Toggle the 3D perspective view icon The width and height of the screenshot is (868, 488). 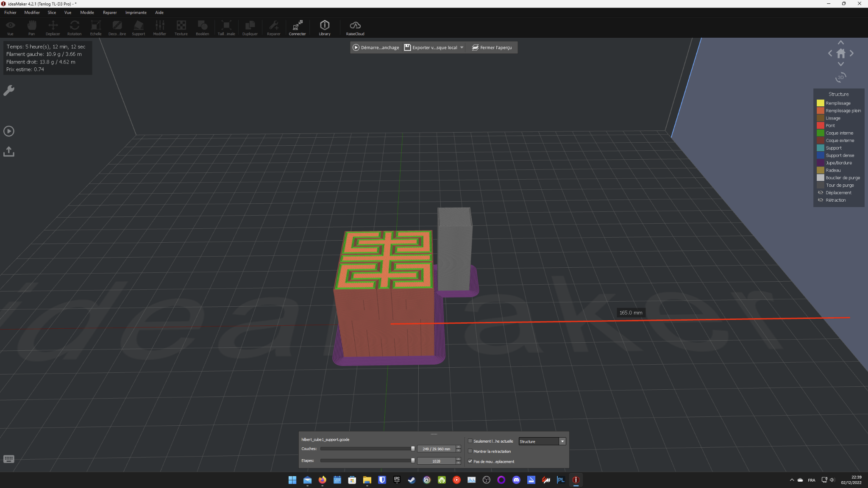click(x=841, y=78)
